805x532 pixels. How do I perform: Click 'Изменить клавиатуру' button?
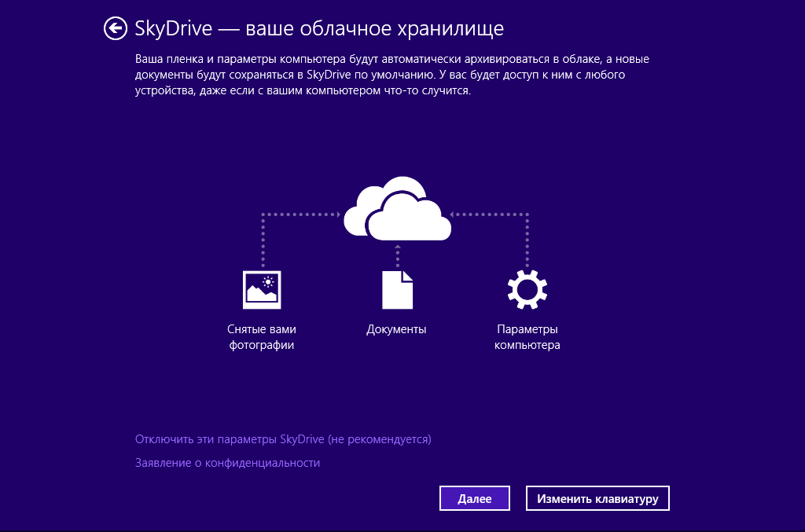597,498
